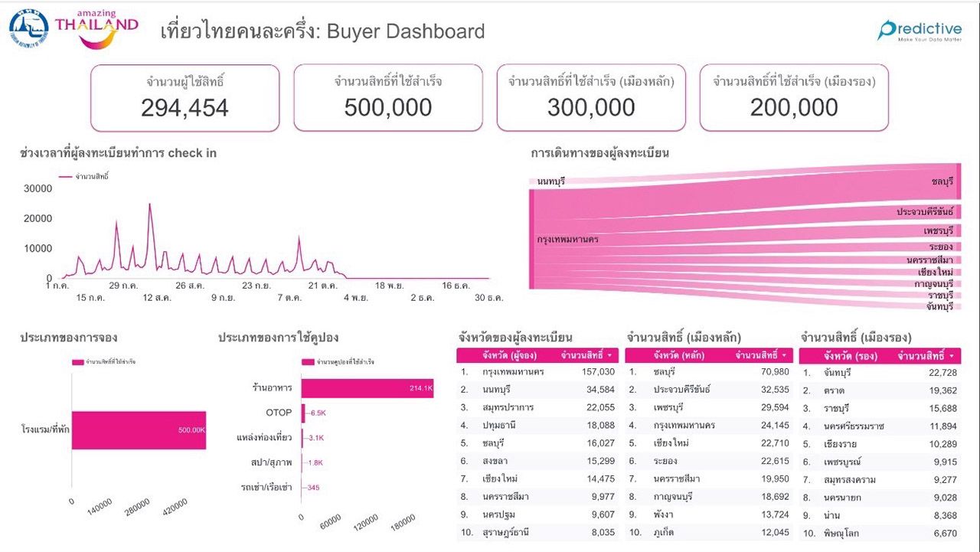
Task: Click the เมืองรอง scorecard showing 200,000
Action: pos(794,98)
